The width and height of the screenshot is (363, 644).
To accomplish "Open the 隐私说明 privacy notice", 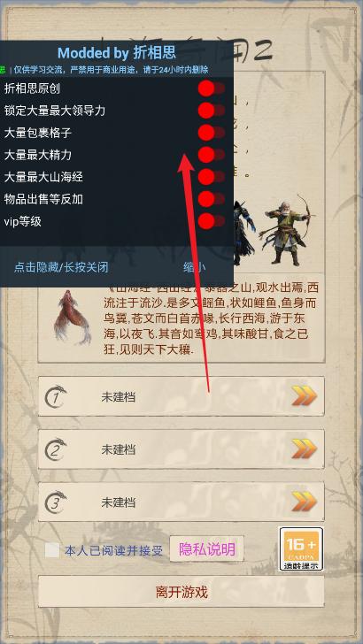I will 207,549.
